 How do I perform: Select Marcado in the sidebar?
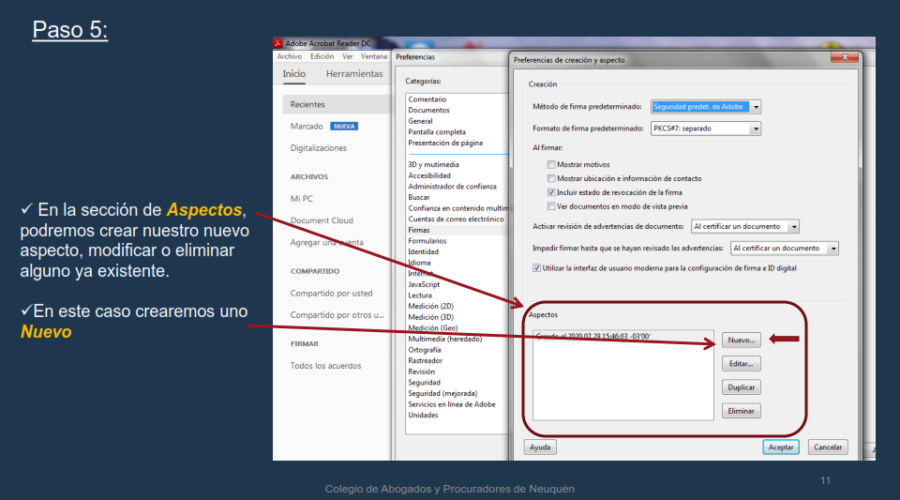pos(307,126)
